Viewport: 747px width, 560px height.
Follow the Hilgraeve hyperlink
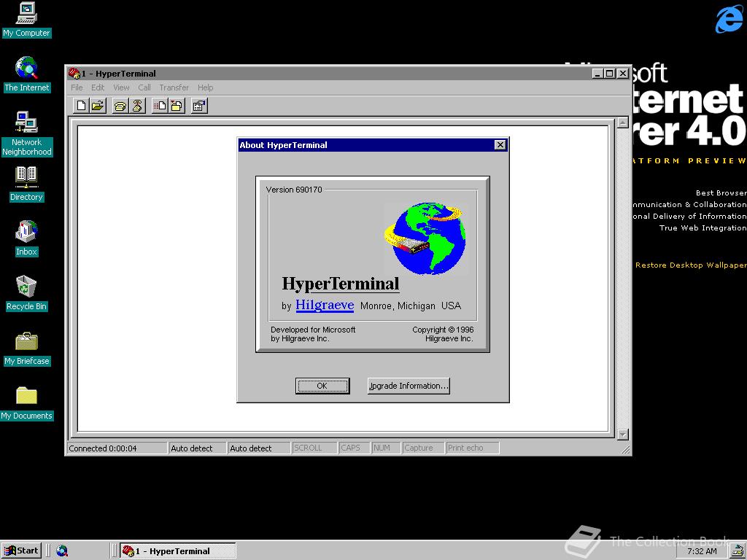tap(325, 305)
